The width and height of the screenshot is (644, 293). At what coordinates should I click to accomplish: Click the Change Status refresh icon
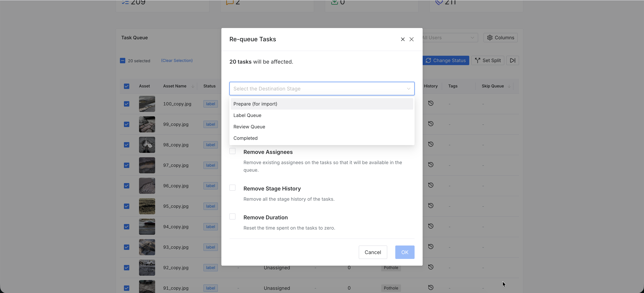click(428, 61)
